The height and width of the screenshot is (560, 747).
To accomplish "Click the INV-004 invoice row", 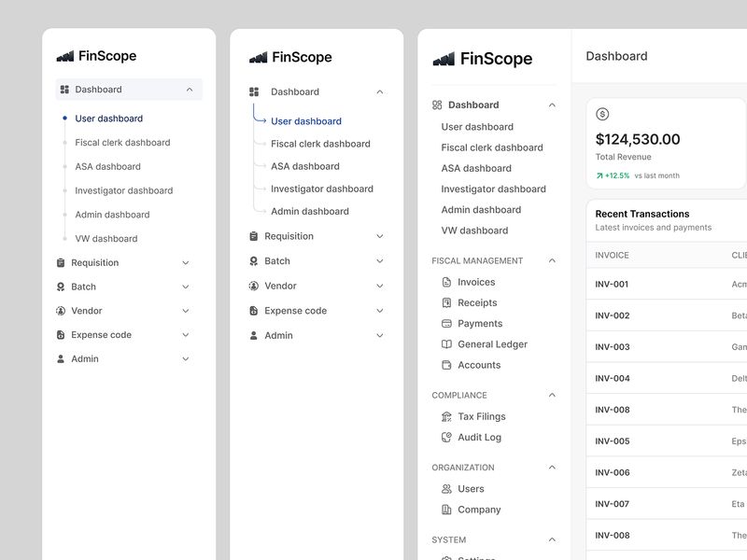I will point(666,379).
